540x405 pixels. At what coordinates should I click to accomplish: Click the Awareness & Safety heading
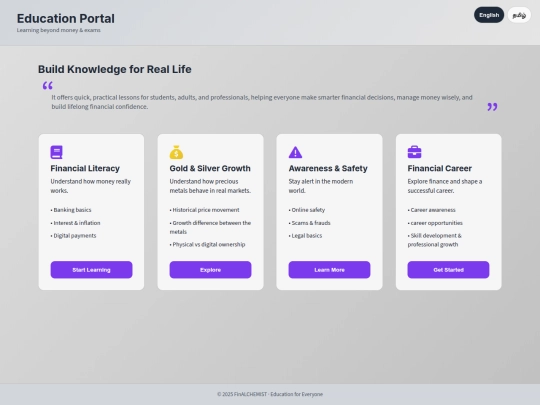[x=328, y=168]
